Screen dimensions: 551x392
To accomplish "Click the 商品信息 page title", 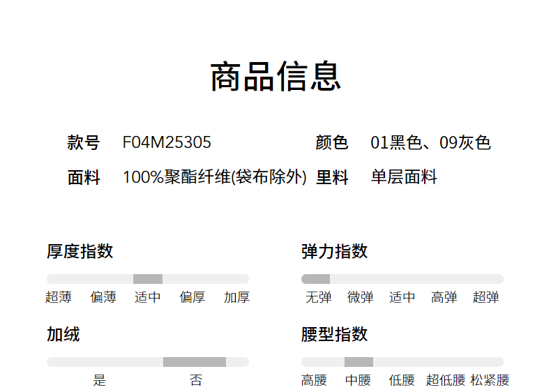I will (275, 77).
